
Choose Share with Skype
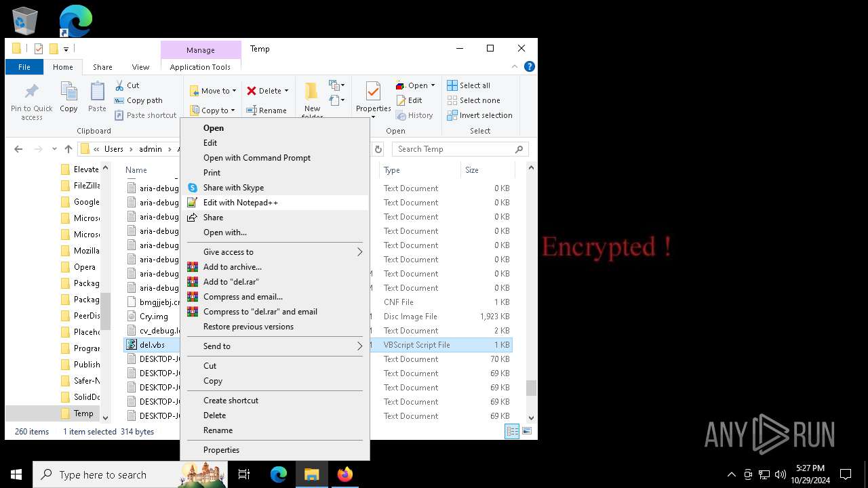(275, 188)
